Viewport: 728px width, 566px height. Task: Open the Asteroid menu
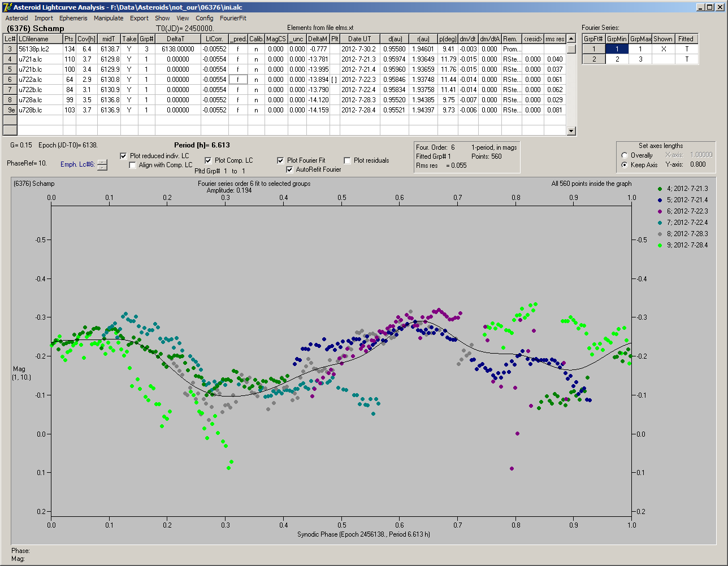coord(16,18)
